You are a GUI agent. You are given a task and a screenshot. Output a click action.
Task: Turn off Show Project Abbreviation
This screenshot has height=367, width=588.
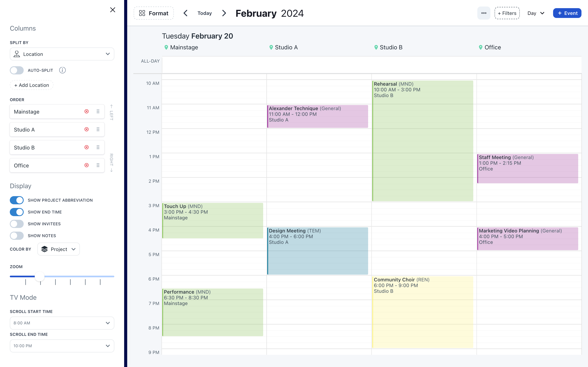click(17, 200)
